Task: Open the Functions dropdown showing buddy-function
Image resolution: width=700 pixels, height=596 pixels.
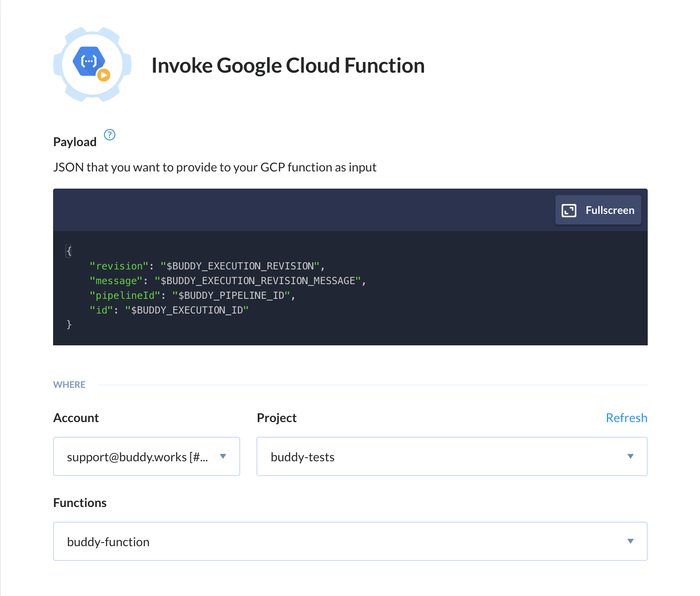Action: click(350, 541)
